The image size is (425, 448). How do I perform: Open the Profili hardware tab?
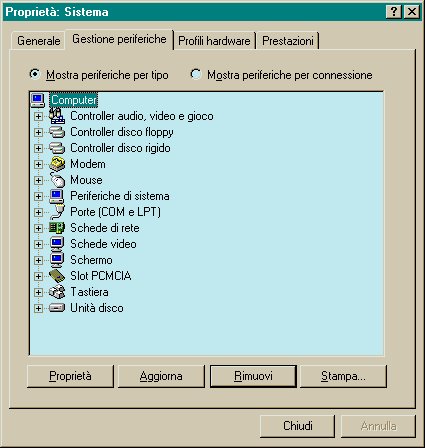point(214,41)
